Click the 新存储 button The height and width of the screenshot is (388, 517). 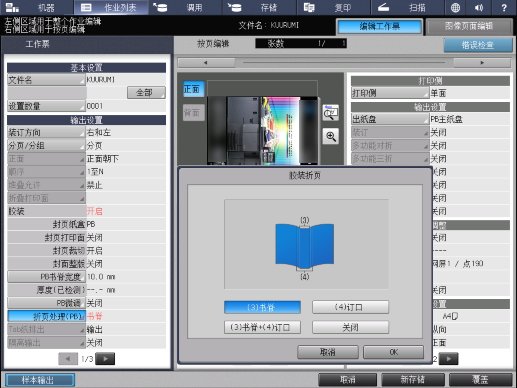click(x=413, y=380)
